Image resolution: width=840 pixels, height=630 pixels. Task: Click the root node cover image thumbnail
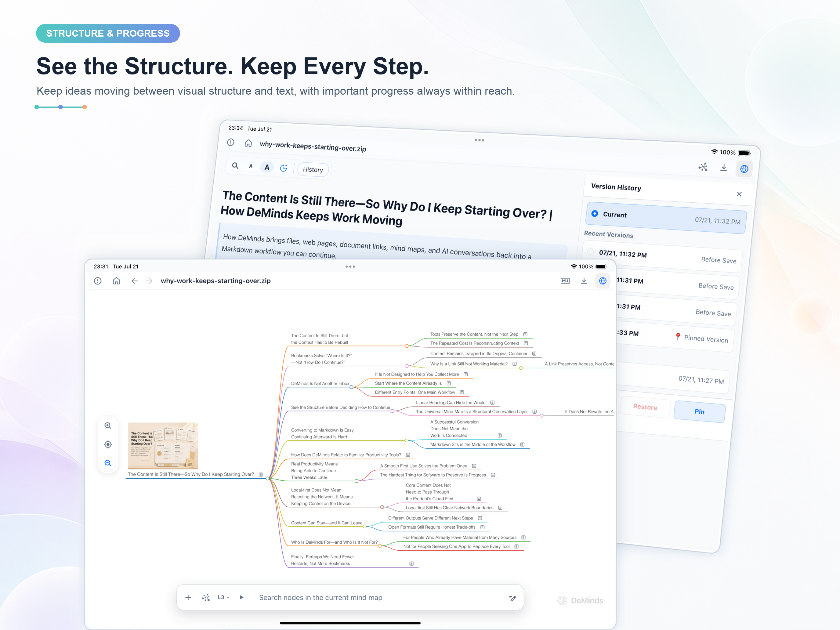163,446
